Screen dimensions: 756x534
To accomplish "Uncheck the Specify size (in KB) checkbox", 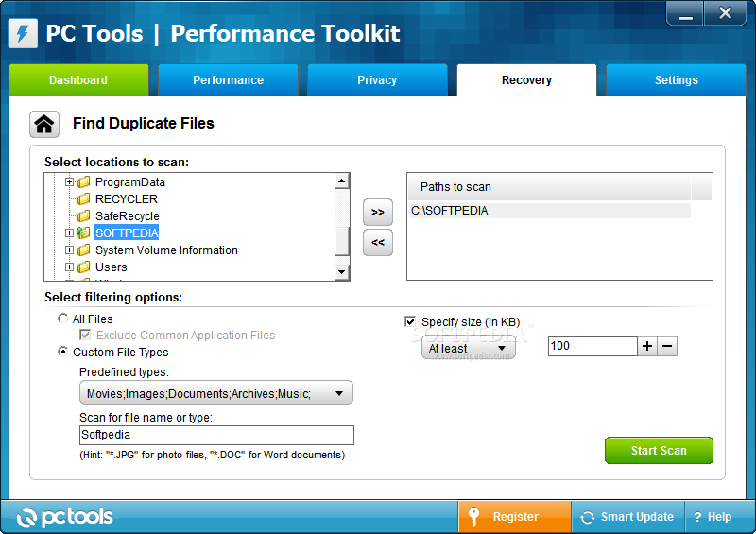I will click(x=410, y=321).
